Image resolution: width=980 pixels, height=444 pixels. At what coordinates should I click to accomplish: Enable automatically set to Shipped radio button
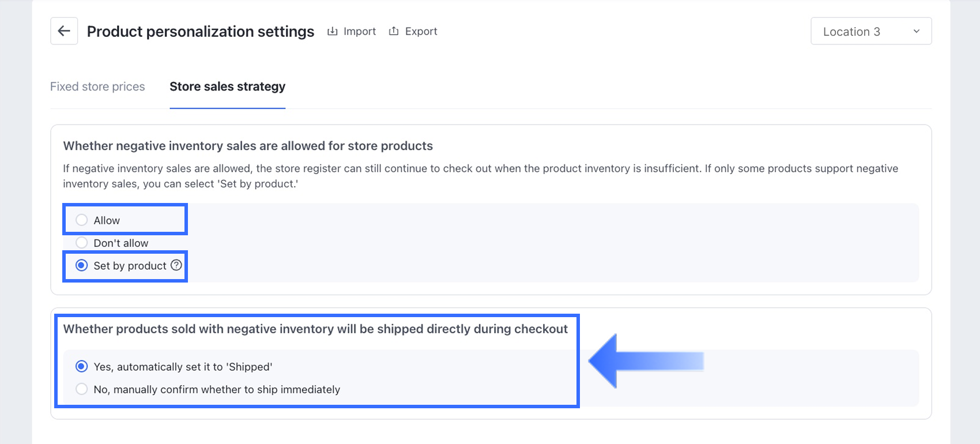click(82, 367)
